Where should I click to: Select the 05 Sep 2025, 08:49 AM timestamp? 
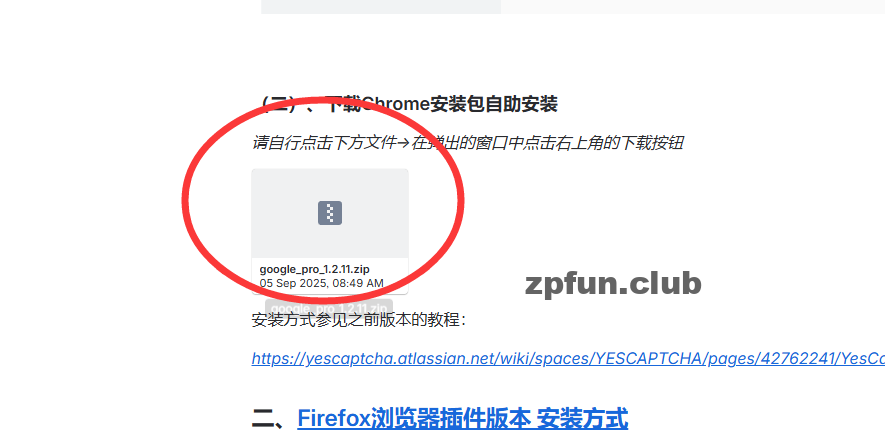tap(321, 283)
